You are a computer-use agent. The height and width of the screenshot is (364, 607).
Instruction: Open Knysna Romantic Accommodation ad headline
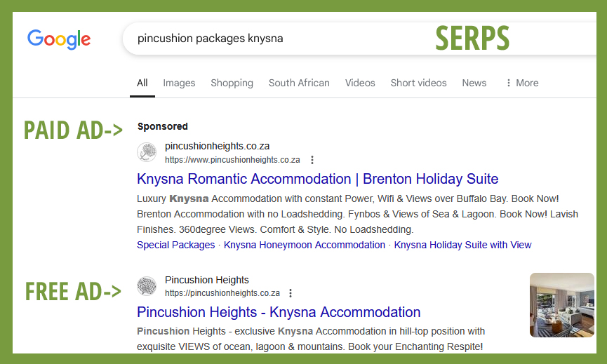coord(317,179)
